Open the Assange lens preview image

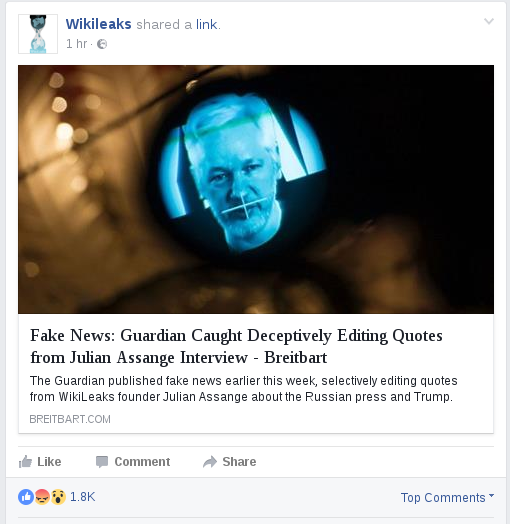[x=256, y=189]
